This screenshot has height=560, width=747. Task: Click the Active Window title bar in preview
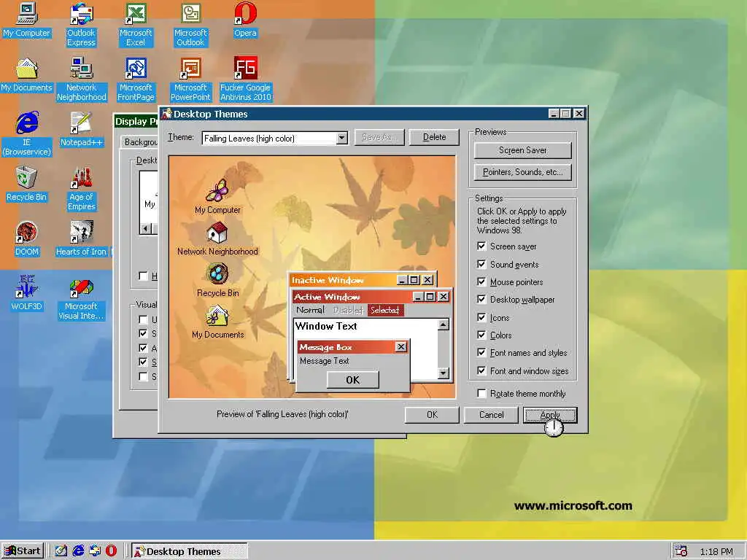pos(371,297)
